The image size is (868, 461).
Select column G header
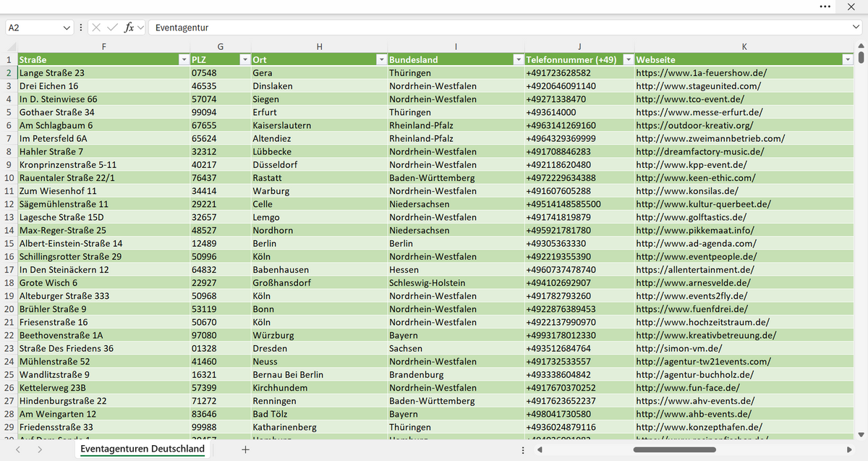[x=220, y=46]
